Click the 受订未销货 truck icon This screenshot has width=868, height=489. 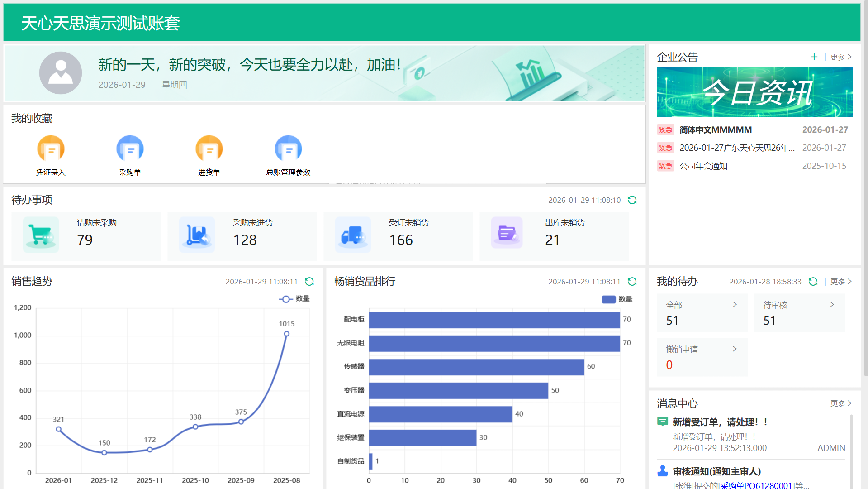click(353, 235)
